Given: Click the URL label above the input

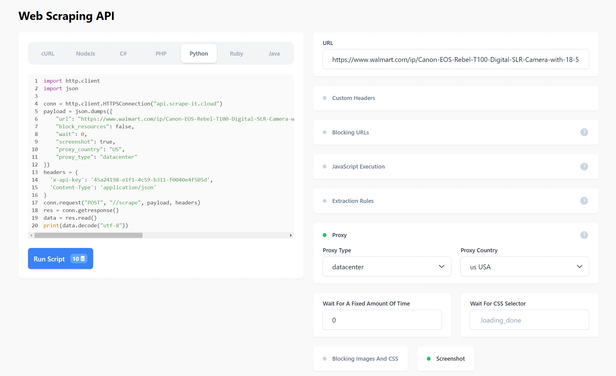Looking at the screenshot, I should click(x=328, y=43).
